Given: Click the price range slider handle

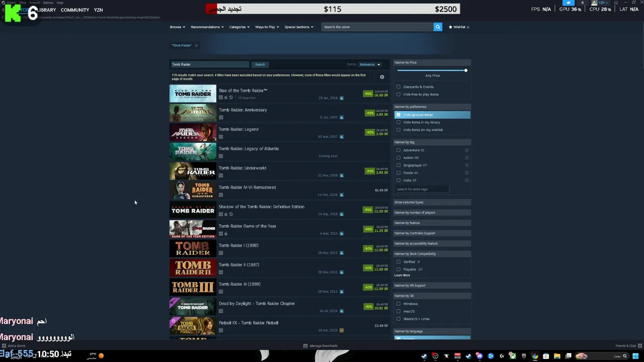Looking at the screenshot, I should (x=466, y=70).
